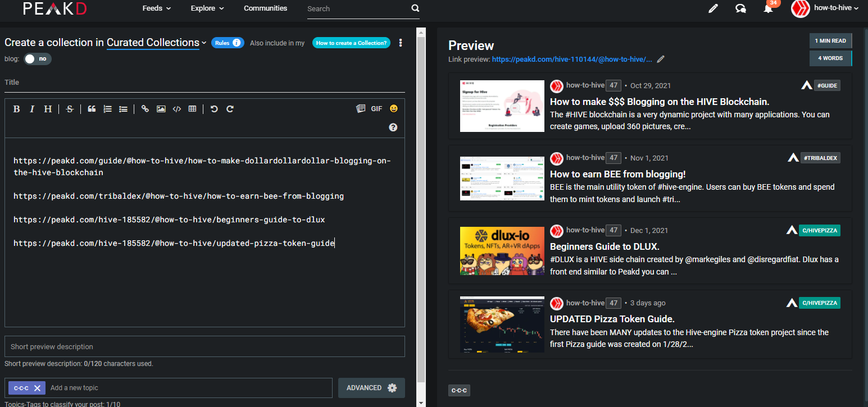Click C/HIVEPIZZA badge on the DLUX post

(820, 230)
